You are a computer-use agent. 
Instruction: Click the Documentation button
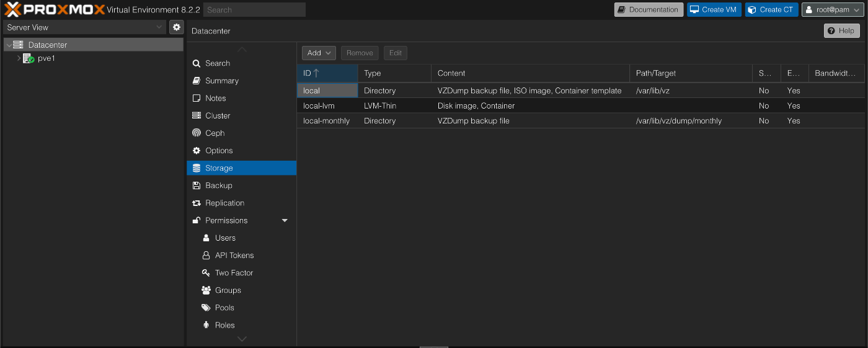pos(649,10)
